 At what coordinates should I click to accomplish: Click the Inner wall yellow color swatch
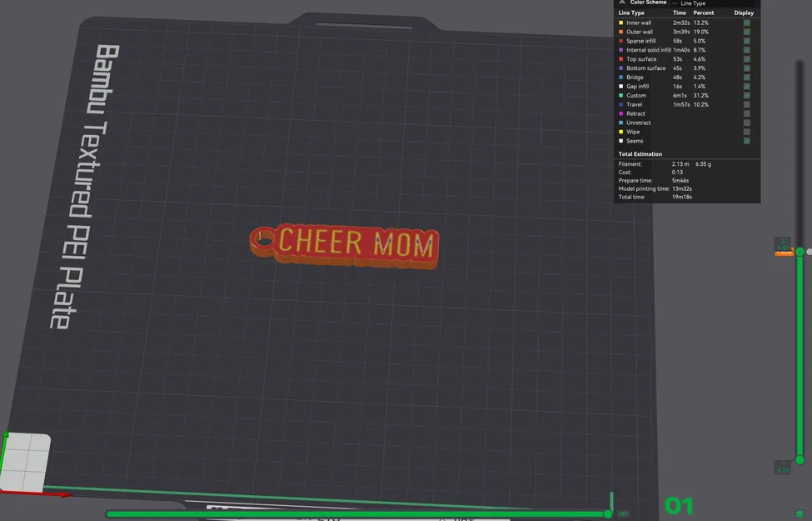[621, 23]
